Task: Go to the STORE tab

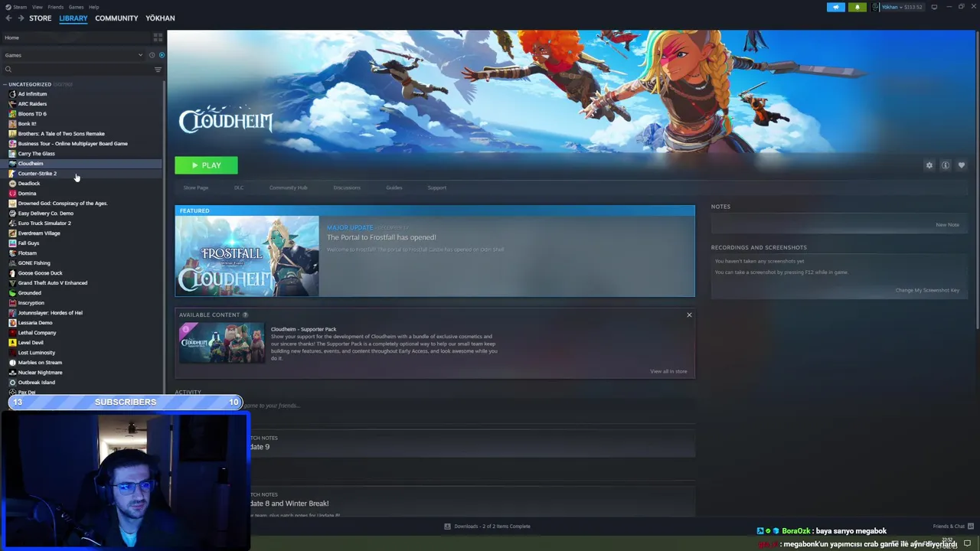Action: [x=41, y=18]
